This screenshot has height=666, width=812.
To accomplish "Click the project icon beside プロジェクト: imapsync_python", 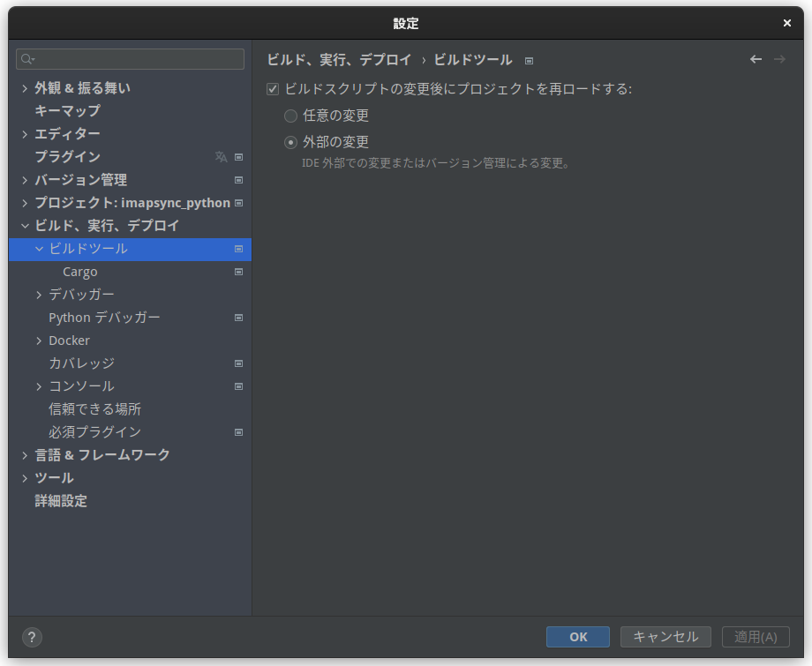I will coord(238,203).
